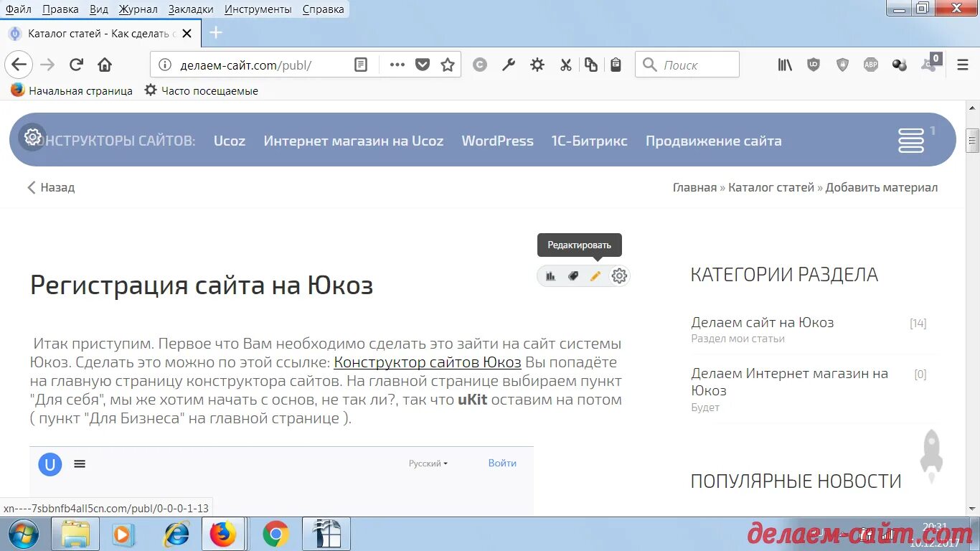The width and height of the screenshot is (980, 551).
Task: Launch Internet Explorer from taskbar
Action: (x=176, y=534)
